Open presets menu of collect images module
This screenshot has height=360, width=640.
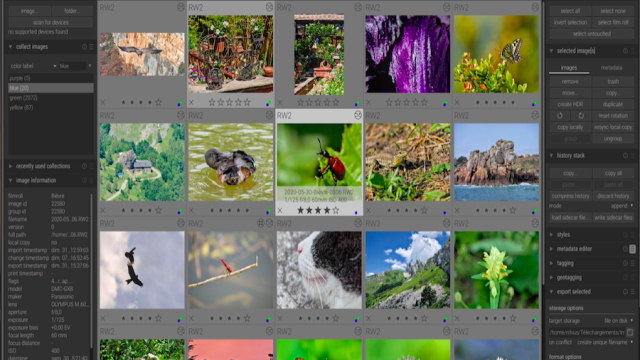click(x=91, y=47)
